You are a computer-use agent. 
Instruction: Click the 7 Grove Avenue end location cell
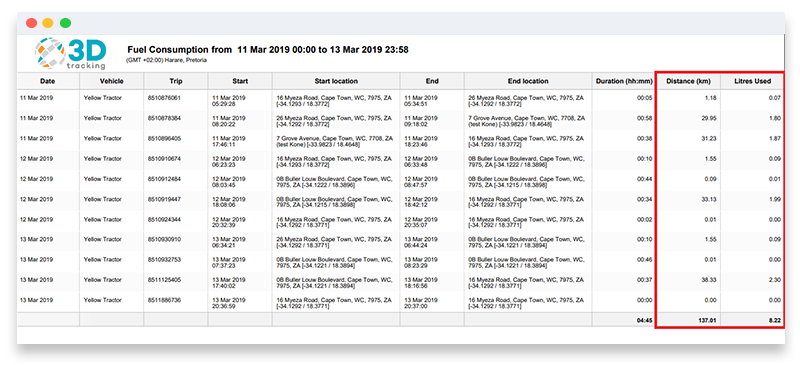[x=527, y=121]
